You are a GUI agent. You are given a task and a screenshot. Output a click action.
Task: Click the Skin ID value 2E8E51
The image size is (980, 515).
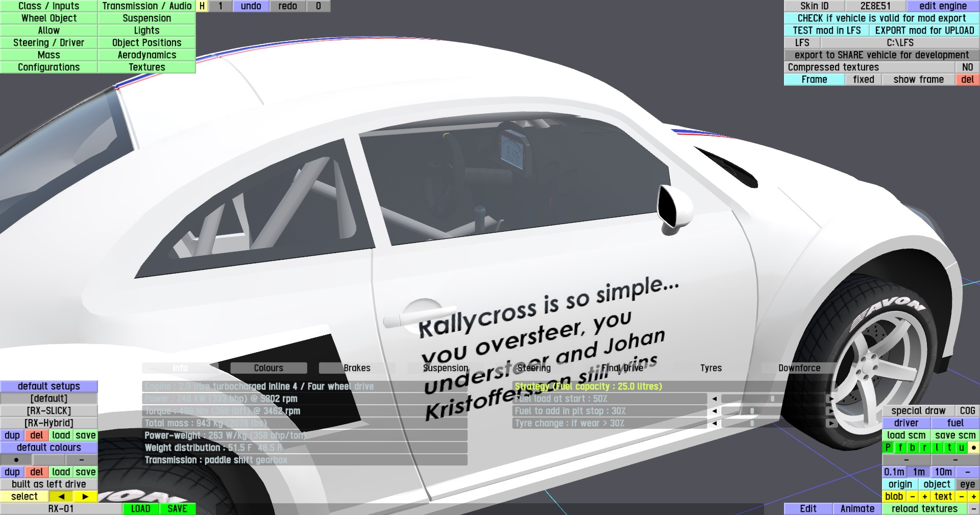click(876, 6)
